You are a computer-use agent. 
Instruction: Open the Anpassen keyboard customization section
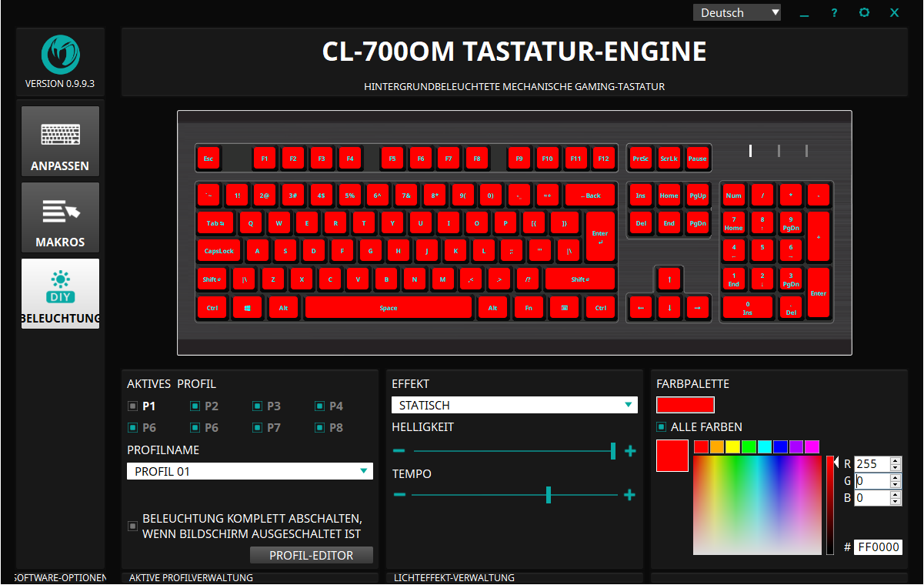click(60, 142)
